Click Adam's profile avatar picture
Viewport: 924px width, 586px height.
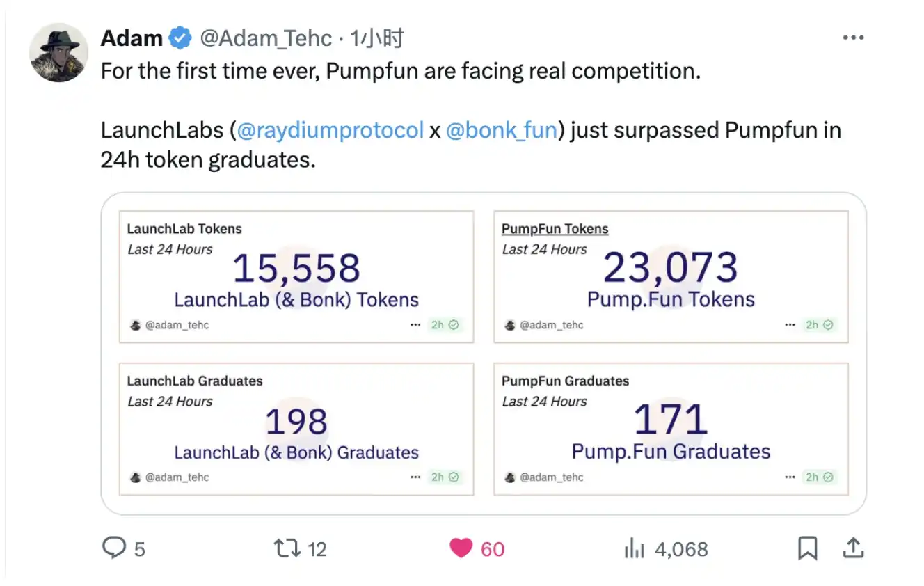pyautogui.click(x=58, y=53)
